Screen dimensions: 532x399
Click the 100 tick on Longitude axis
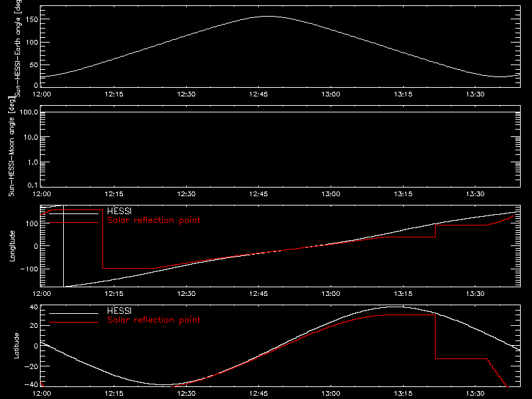coord(33,223)
